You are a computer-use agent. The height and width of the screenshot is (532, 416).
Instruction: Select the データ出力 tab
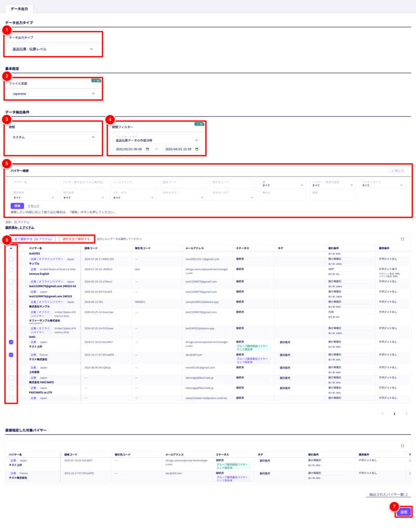pos(20,9)
